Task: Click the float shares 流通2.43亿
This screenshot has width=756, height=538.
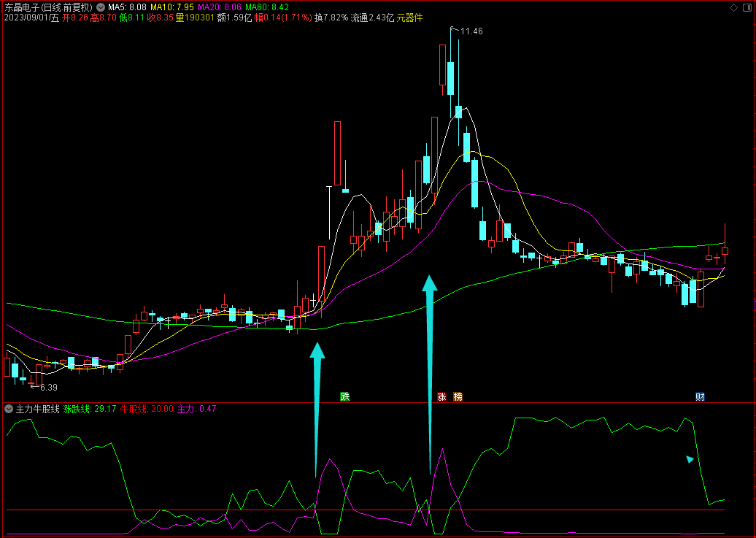Action: pyautogui.click(x=372, y=18)
